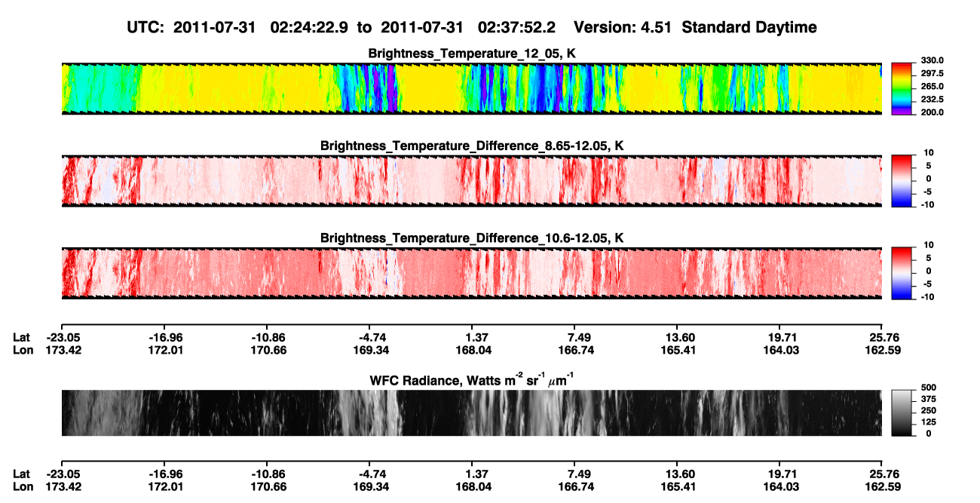The image size is (980, 503).
Task: Click latitude 1.37 on axis above WFC title
Action: [473, 337]
